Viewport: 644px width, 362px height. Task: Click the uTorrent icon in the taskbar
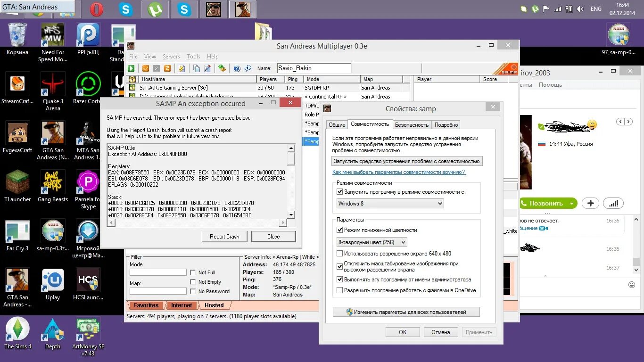coord(155,9)
